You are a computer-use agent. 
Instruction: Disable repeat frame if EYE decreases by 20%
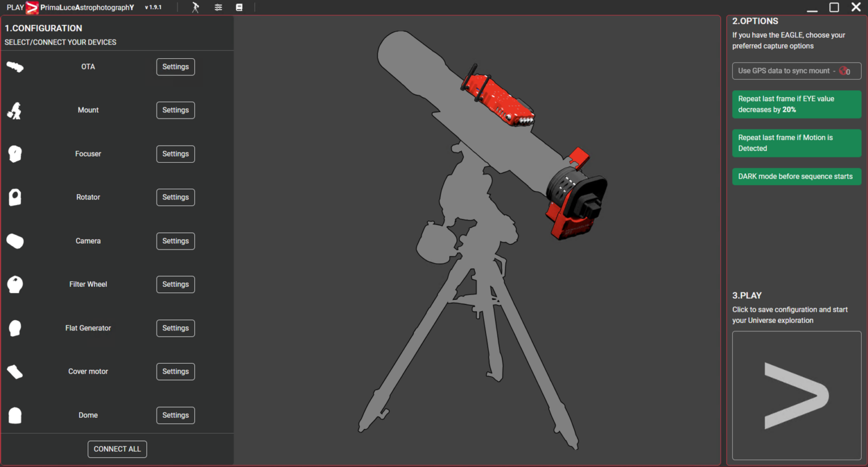point(797,104)
